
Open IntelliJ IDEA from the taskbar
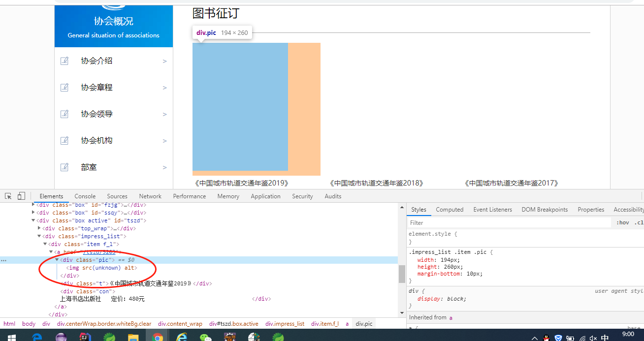click(85, 338)
